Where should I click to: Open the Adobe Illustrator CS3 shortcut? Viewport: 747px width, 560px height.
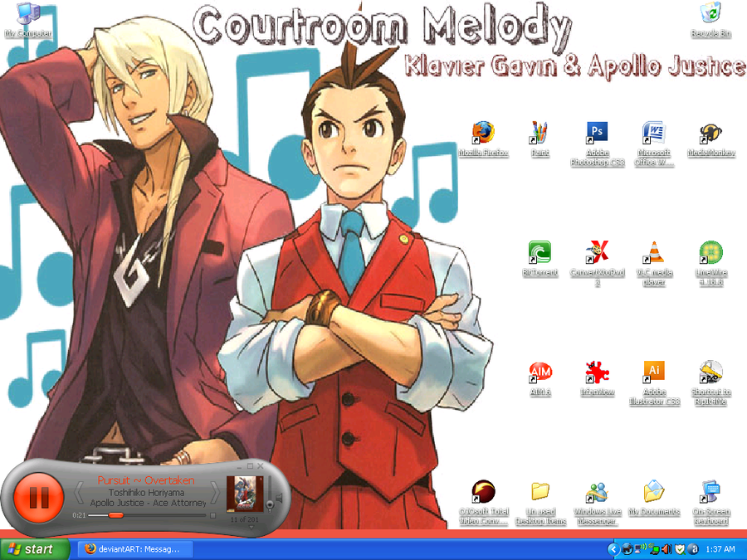coord(654,382)
